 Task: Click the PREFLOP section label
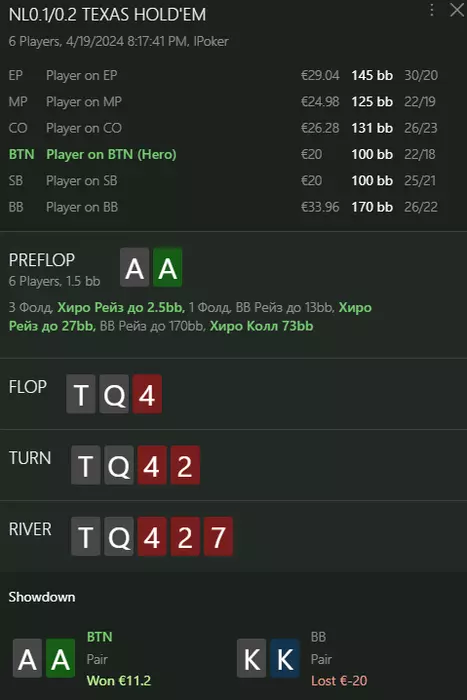(x=42, y=260)
